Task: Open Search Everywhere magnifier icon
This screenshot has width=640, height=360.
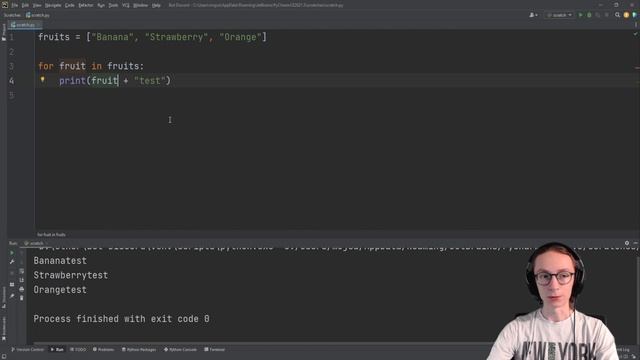Action: (618, 15)
